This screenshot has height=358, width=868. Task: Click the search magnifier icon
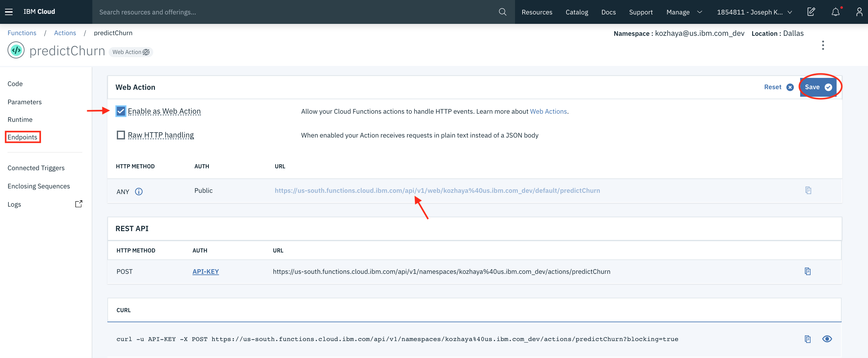[501, 12]
